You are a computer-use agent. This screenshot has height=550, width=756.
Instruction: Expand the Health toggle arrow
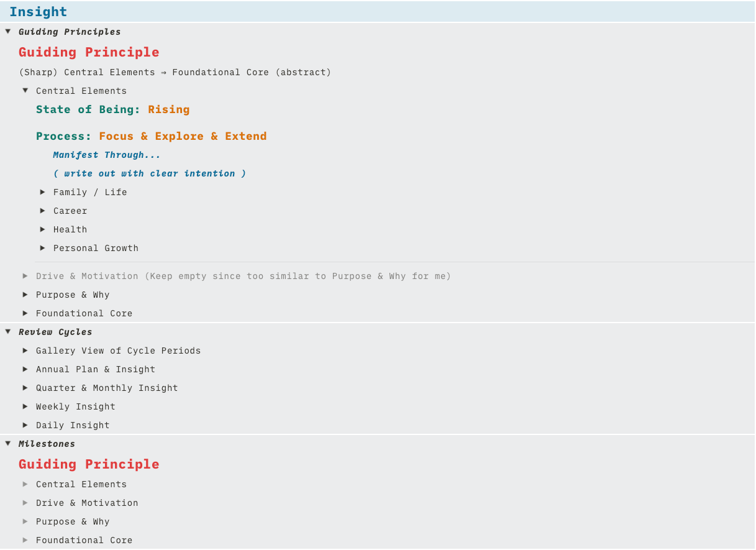click(43, 229)
